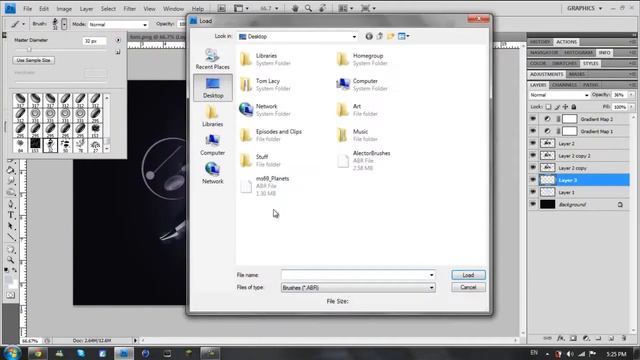Click the Load button

click(469, 275)
